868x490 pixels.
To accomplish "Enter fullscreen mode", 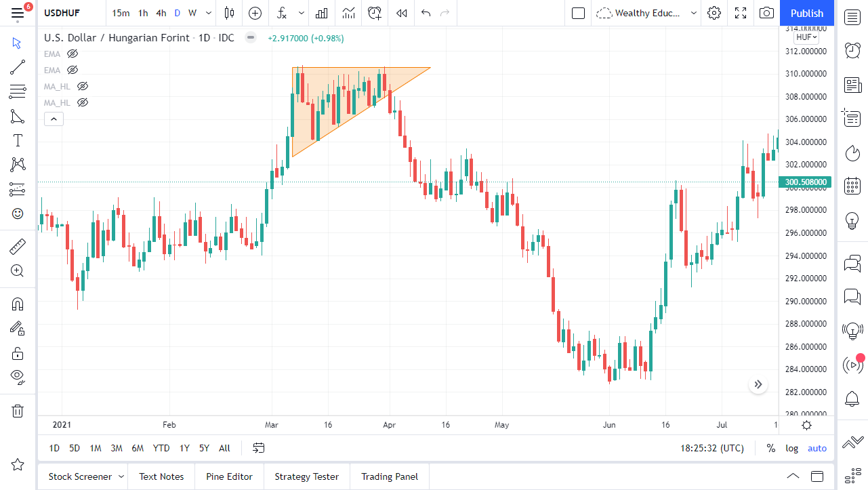I will coord(741,13).
